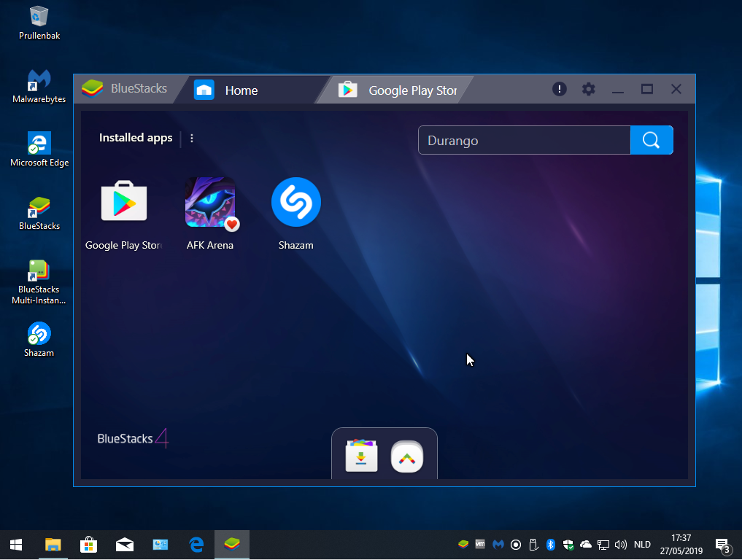Image resolution: width=742 pixels, height=560 pixels.
Task: Open the Action Center notification icon
Action: 722,545
